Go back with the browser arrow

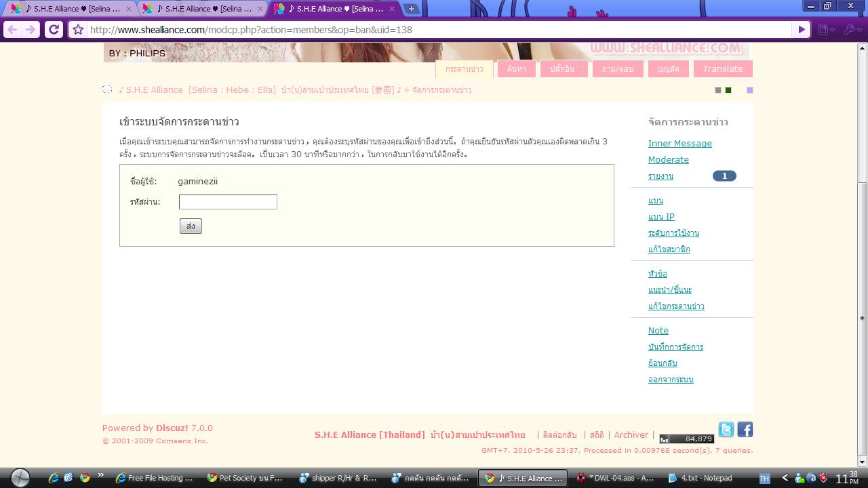[12, 30]
